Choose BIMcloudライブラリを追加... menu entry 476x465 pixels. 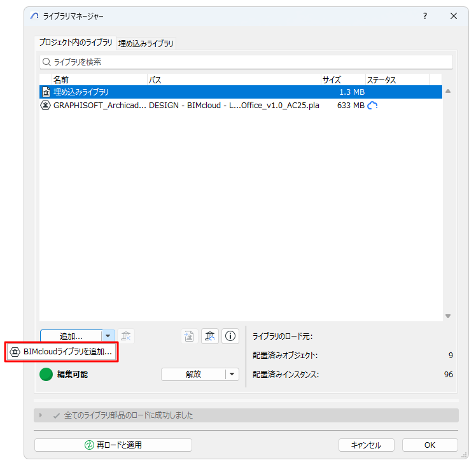pyautogui.click(x=61, y=352)
